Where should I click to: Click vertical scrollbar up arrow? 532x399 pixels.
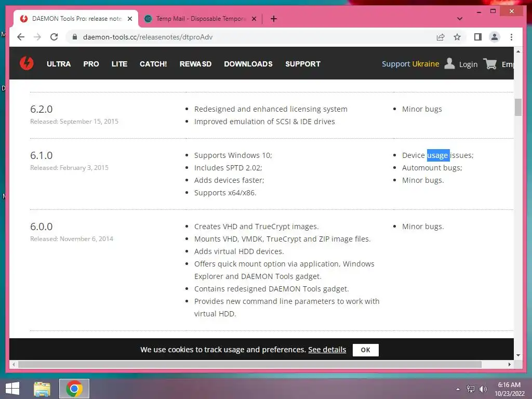(x=518, y=51)
